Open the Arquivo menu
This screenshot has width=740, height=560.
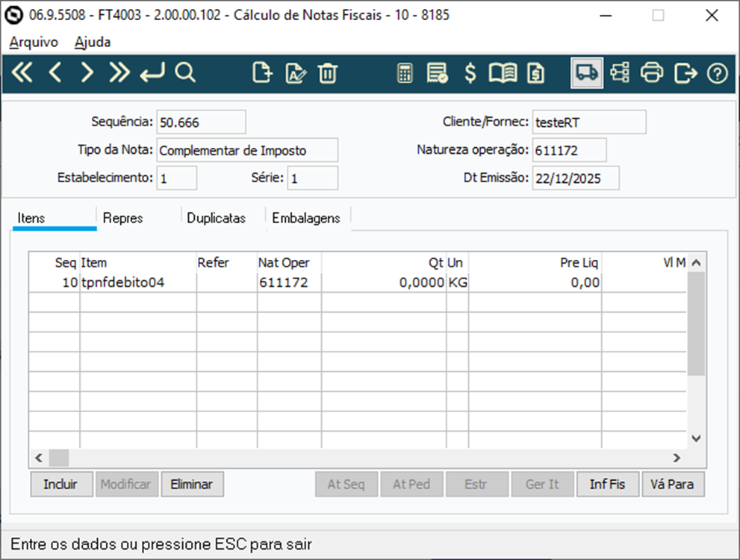click(34, 42)
